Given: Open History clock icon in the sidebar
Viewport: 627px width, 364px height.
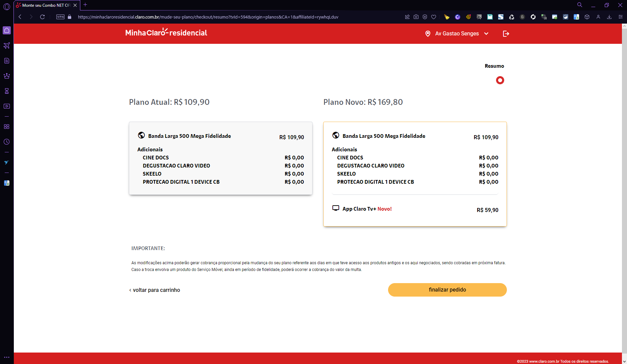Looking at the screenshot, I should coord(7,142).
